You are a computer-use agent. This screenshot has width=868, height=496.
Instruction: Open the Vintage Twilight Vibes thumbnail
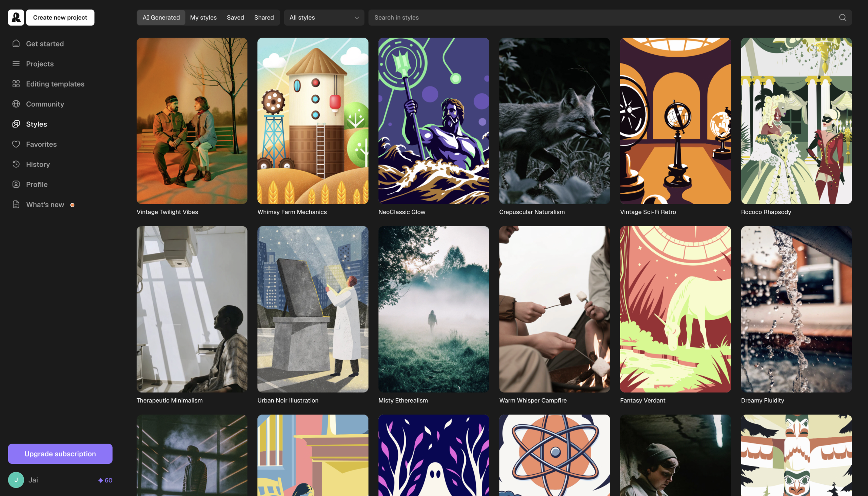click(192, 121)
